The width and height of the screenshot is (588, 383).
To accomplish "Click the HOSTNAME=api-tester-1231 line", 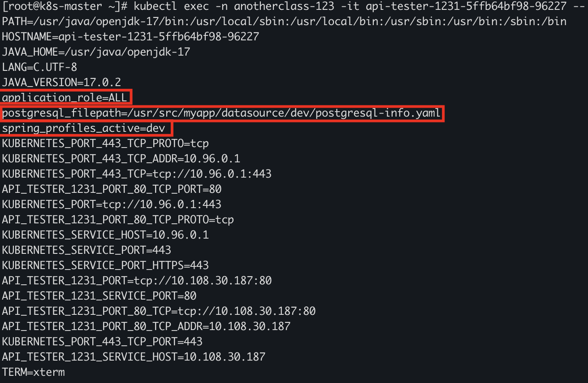I will [130, 37].
